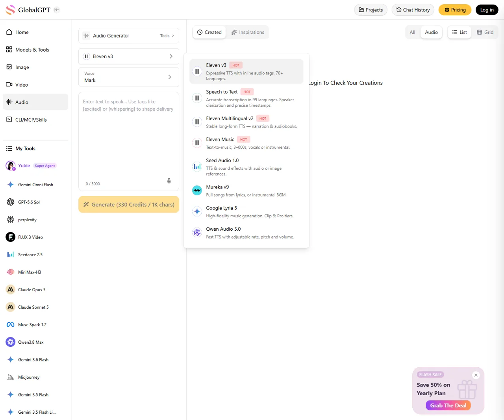Click the MiniMax-H3 tool icon

11,272
